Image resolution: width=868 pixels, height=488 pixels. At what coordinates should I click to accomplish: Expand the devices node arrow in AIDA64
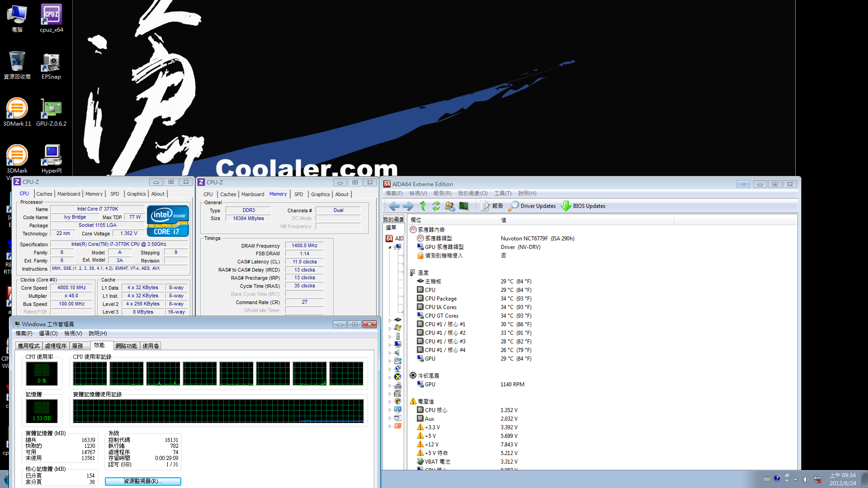coord(390,385)
